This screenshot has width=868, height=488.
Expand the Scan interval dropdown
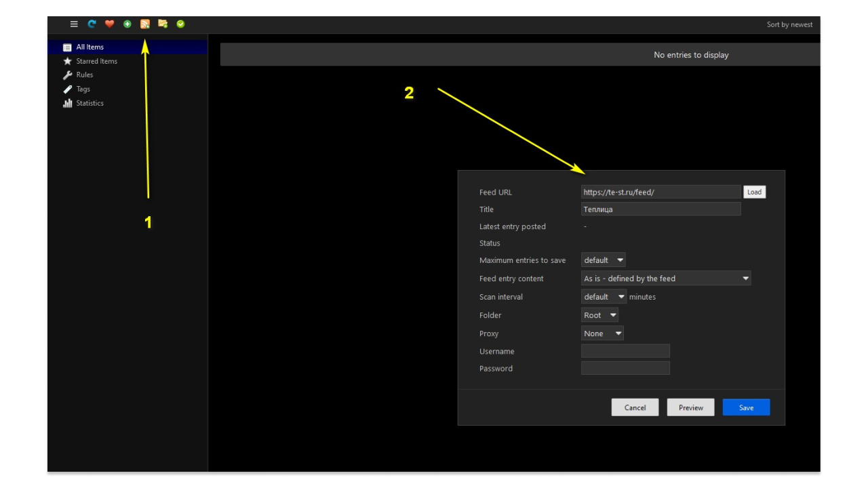(x=604, y=297)
